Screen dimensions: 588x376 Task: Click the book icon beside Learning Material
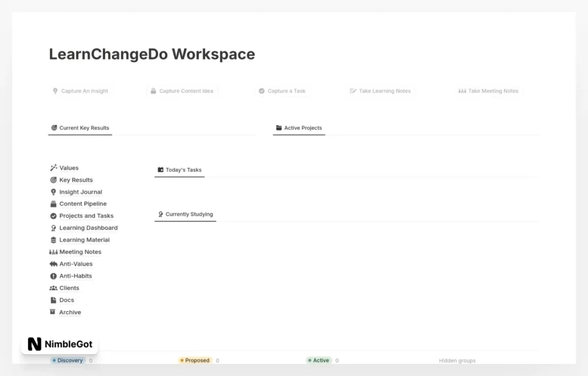53,239
